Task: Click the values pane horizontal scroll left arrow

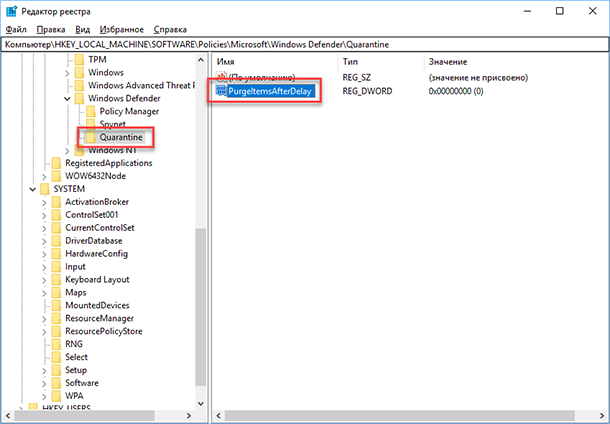Action: click(x=219, y=415)
